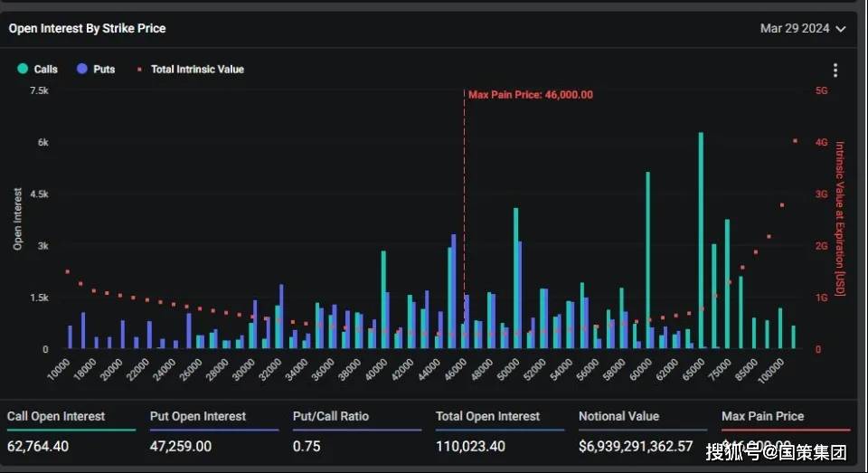Click the Max Pain Price 46,000.00 label
This screenshot has width=868, height=473.
[531, 95]
